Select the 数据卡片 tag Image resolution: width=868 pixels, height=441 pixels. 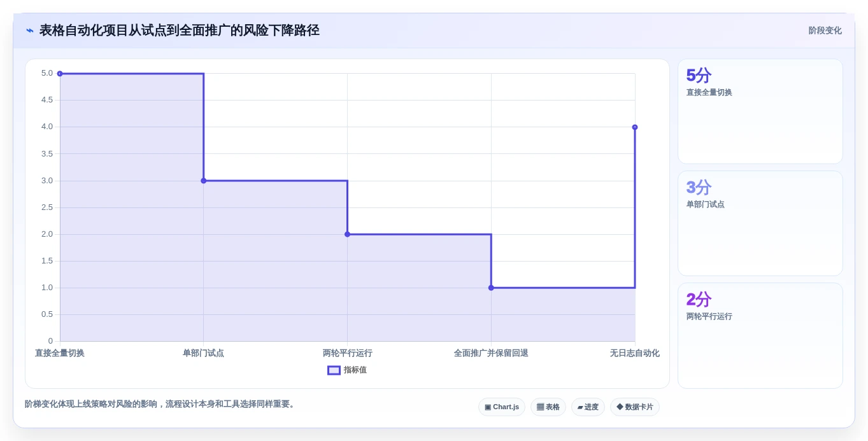click(x=635, y=407)
